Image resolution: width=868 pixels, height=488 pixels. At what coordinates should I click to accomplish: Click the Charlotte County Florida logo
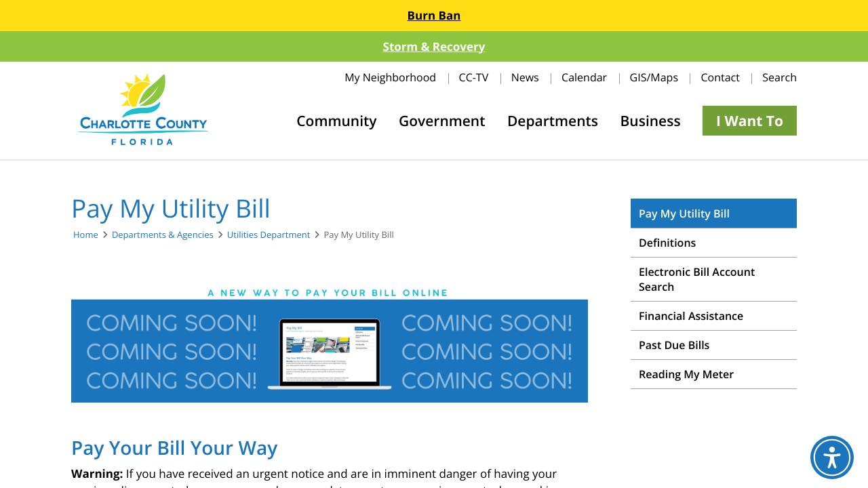click(x=142, y=110)
